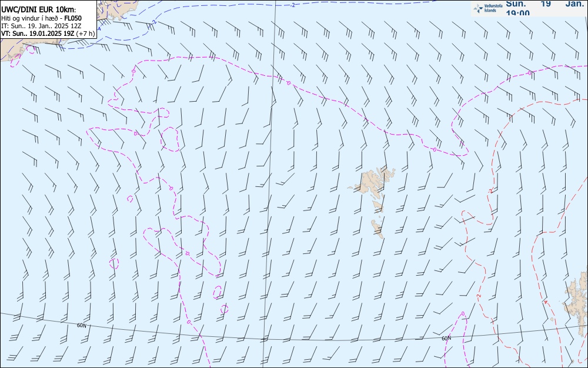588x368 pixels.
Task: Click the 'Sun.' day label at top right
Action: [x=516, y=4]
